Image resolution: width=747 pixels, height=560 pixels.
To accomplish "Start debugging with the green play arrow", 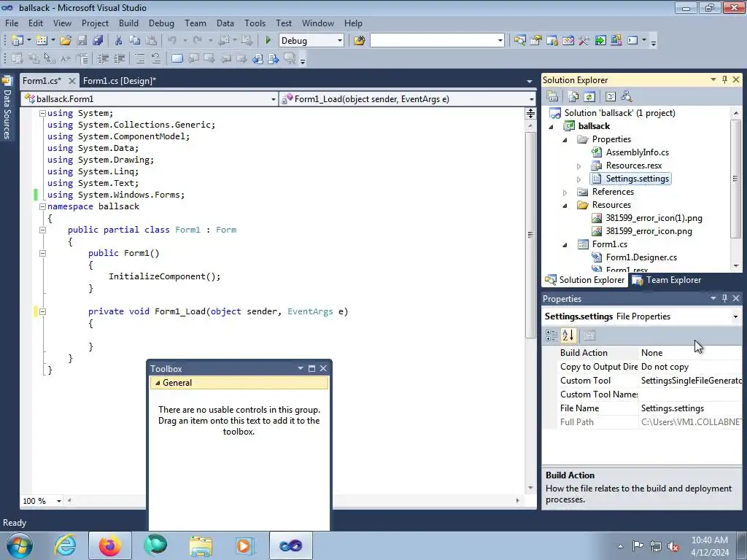I will click(268, 41).
